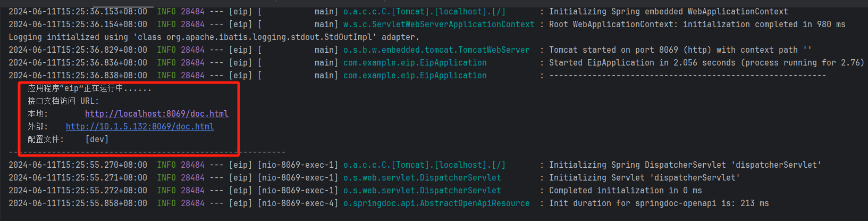The image size is (868, 221).
Task: Click the AbstractOpenApiResource logger name
Action: (x=436, y=203)
